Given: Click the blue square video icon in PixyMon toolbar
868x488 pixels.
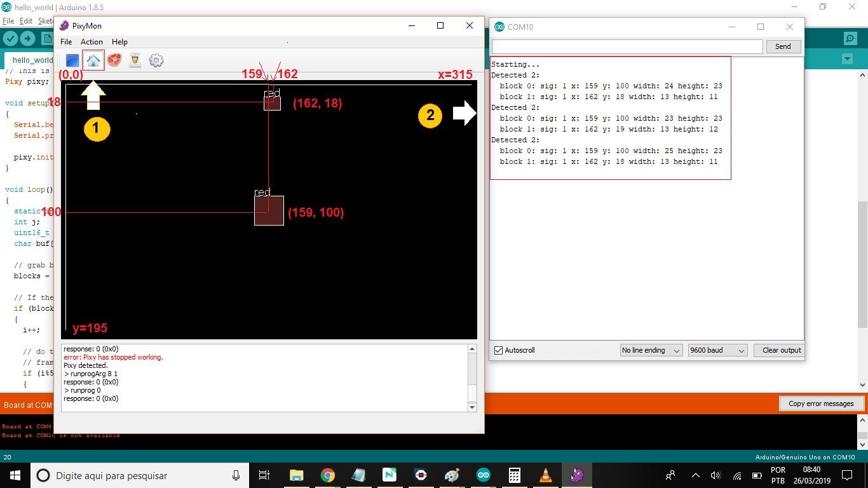Looking at the screenshot, I should [x=72, y=60].
